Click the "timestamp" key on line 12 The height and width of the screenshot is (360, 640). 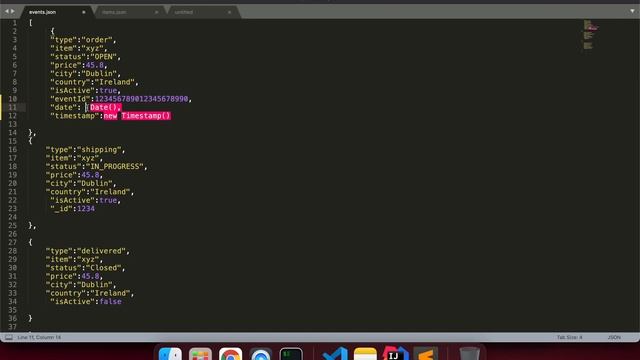point(74,116)
